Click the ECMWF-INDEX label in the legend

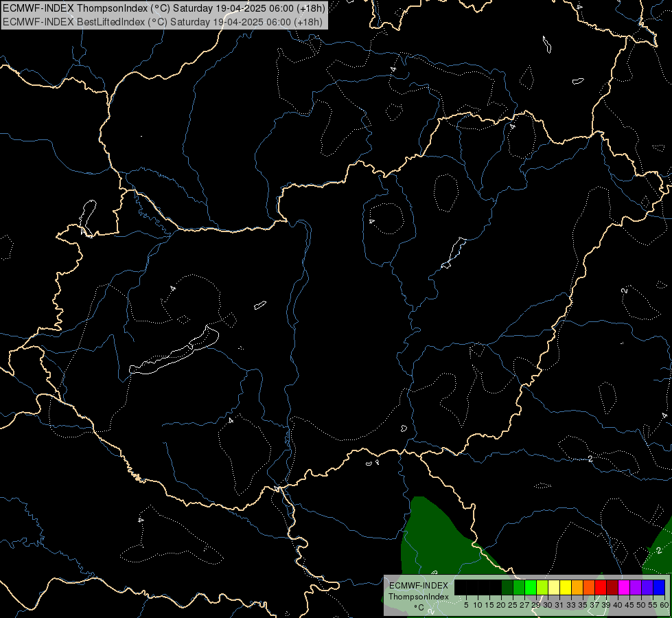[418, 586]
